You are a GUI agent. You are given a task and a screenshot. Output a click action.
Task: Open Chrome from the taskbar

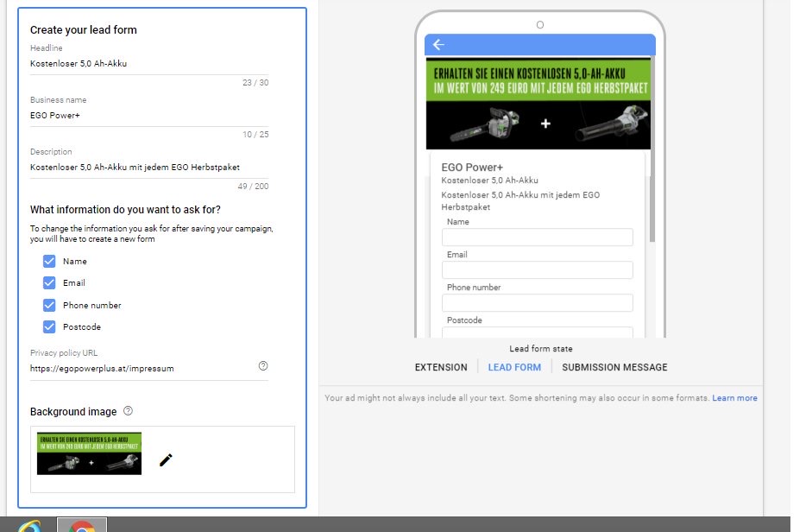82,525
